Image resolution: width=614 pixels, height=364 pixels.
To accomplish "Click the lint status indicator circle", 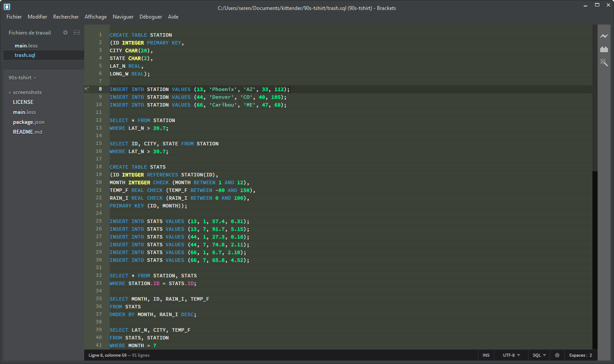I will coord(557,355).
